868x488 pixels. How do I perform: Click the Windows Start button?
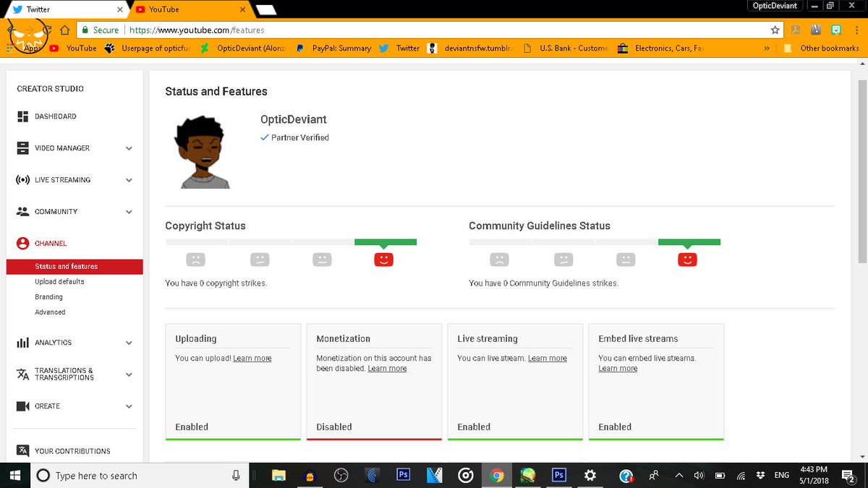coord(14,475)
